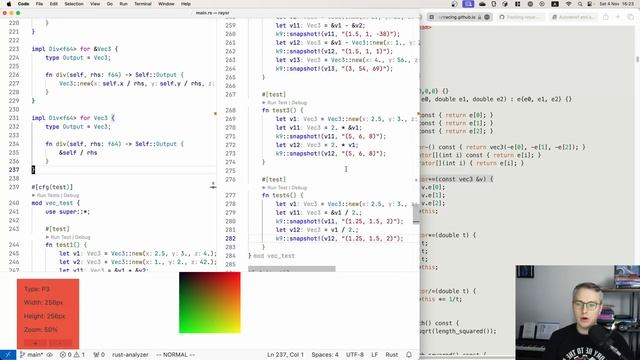Click Run Tests above mod vec_test
The height and width of the screenshot is (360, 640).
coord(48,196)
